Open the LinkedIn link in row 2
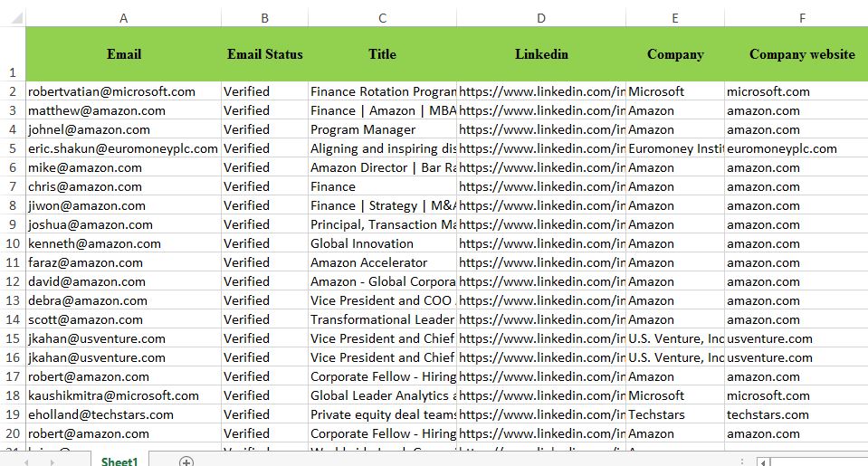The width and height of the screenshot is (868, 466). click(541, 91)
